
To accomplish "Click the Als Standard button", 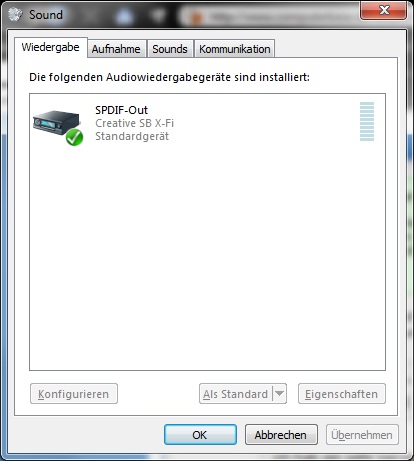I will pos(236,394).
